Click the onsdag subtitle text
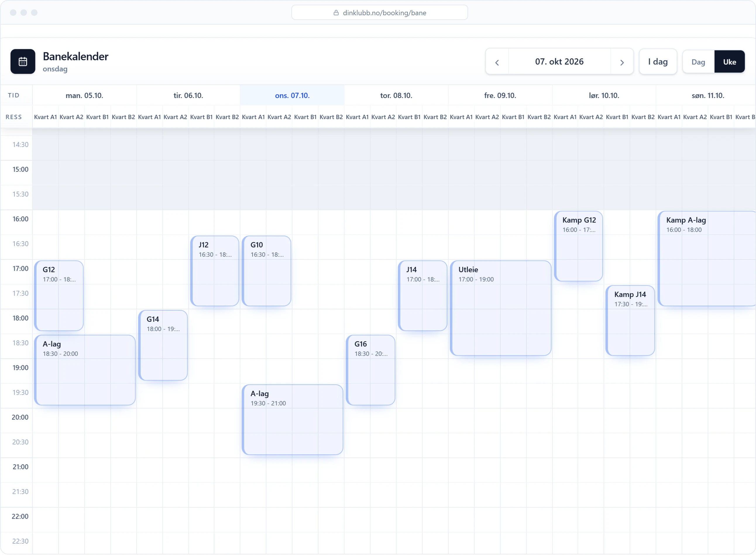 point(55,69)
